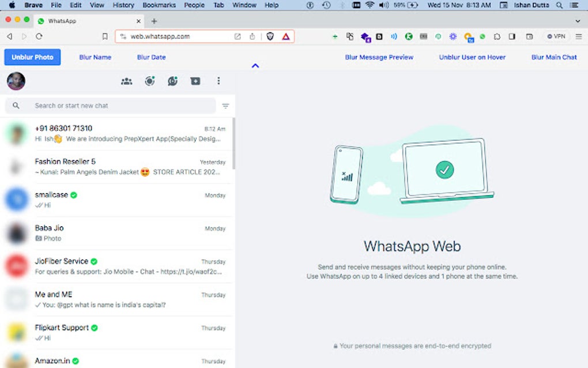This screenshot has height=368, width=588.
Task: Click the Unblur Photo button
Action: click(32, 57)
